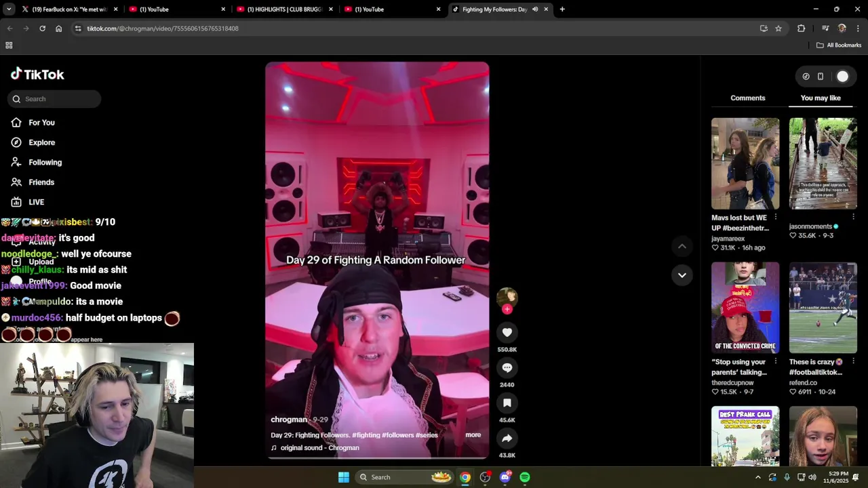Like the video with the heart icon

tap(507, 332)
